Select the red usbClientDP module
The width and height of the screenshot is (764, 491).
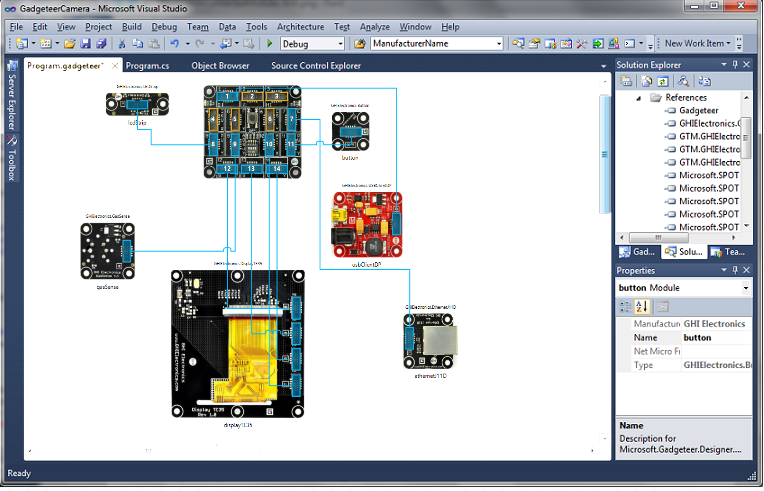(367, 225)
